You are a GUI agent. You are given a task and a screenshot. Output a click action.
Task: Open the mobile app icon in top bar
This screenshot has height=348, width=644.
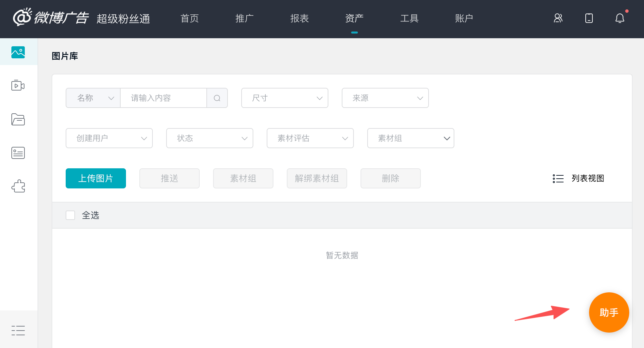click(x=589, y=18)
